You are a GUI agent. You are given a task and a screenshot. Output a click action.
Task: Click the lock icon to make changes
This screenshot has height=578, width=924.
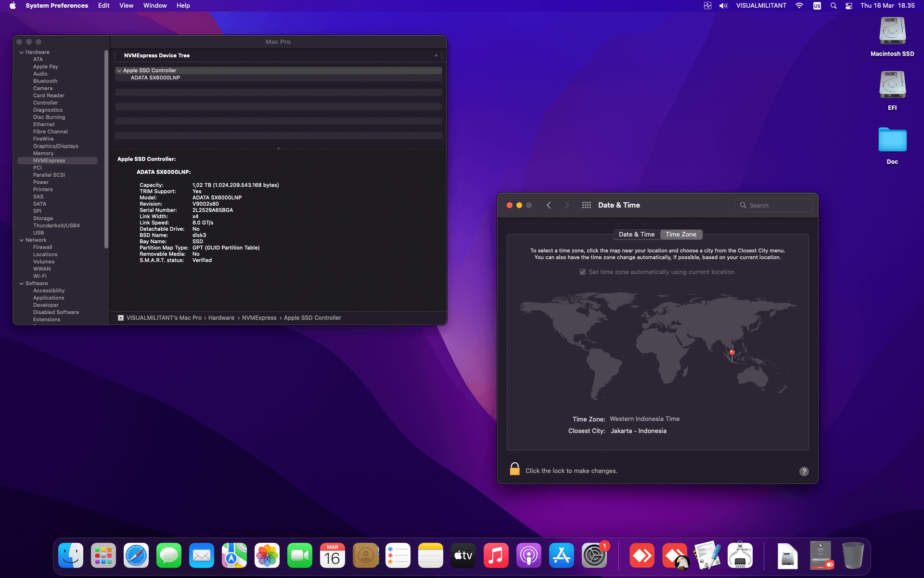pos(514,469)
